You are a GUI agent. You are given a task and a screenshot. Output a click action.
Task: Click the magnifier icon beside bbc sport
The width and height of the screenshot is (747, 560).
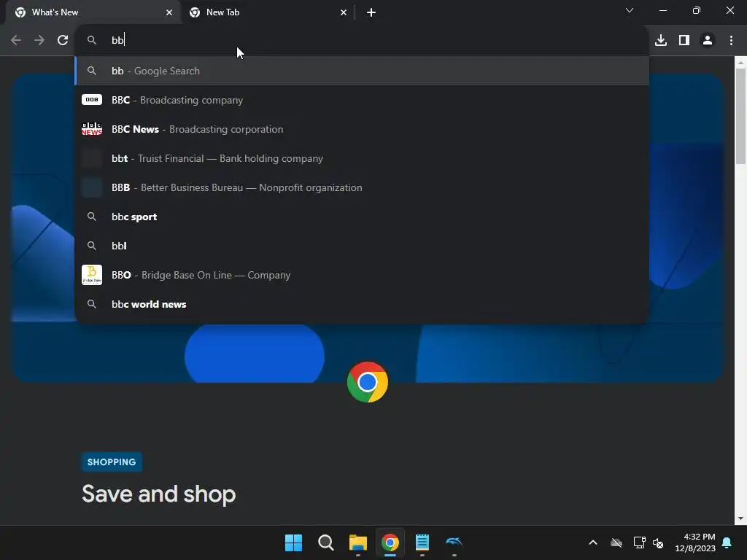tap(92, 217)
